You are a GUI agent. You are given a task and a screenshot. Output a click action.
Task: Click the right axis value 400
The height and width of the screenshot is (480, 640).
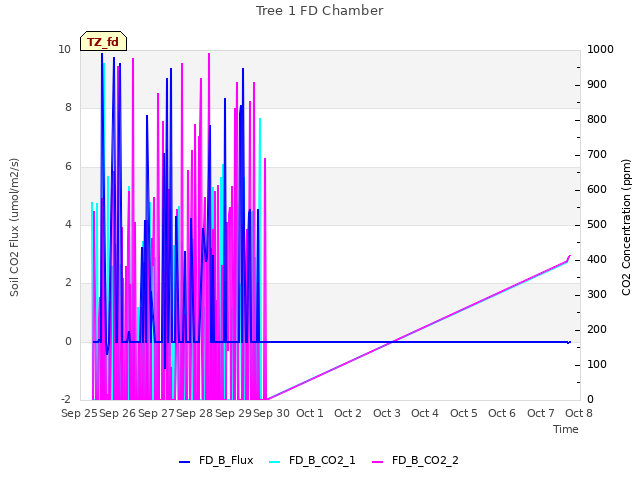tap(597, 260)
